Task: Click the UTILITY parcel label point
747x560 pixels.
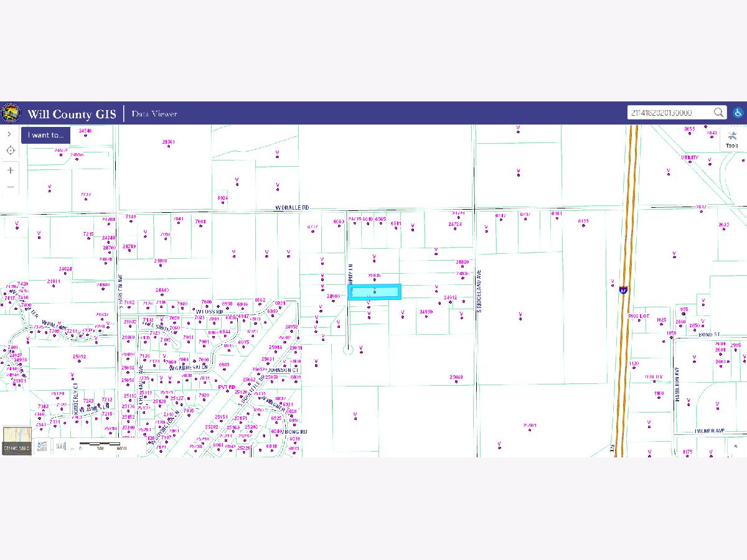Action: 689,158
